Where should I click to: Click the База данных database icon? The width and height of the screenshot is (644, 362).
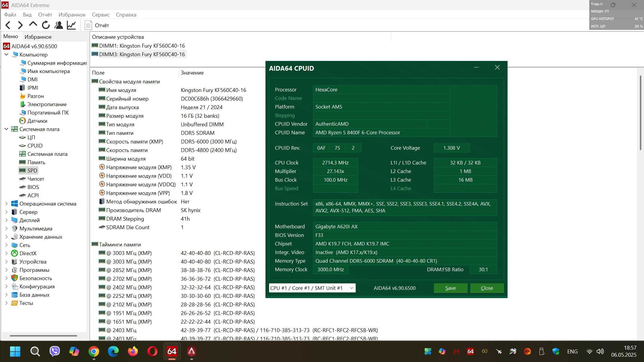pos(14,295)
